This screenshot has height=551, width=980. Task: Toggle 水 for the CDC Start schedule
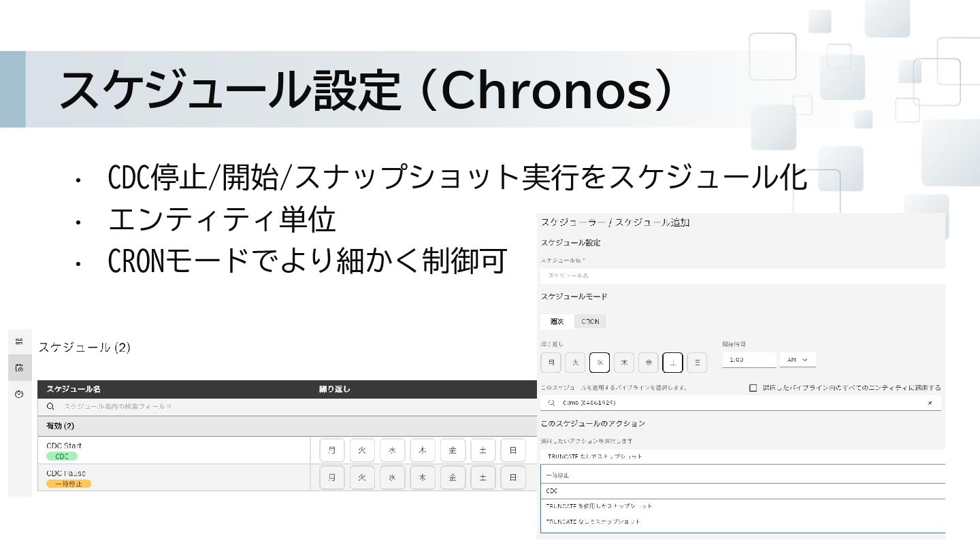coord(392,450)
